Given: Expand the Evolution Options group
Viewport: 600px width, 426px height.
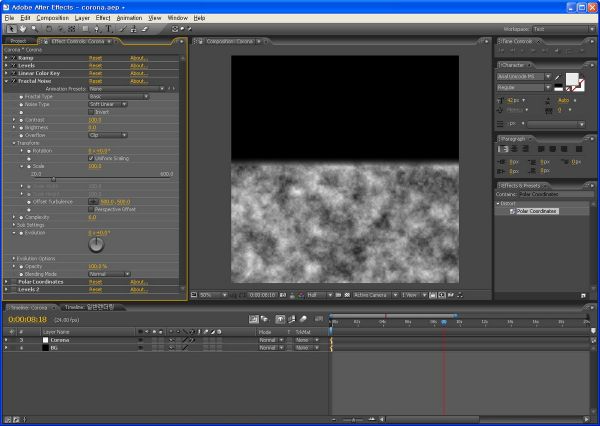Looking at the screenshot, I should [14, 259].
